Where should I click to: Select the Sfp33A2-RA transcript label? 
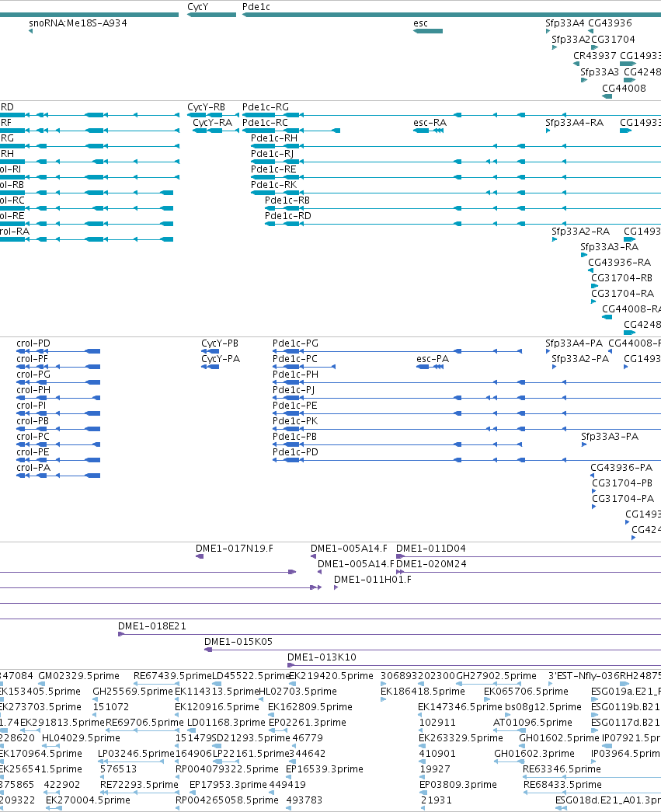pyautogui.click(x=580, y=231)
